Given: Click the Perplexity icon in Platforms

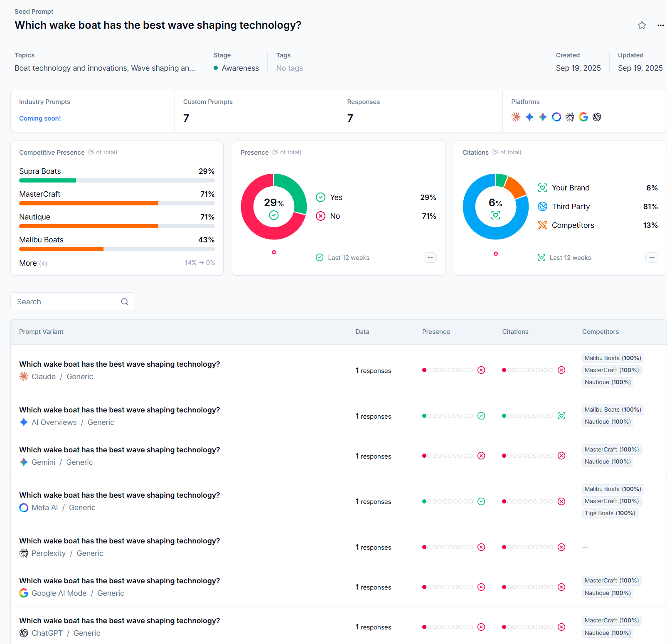Looking at the screenshot, I should coord(570,117).
